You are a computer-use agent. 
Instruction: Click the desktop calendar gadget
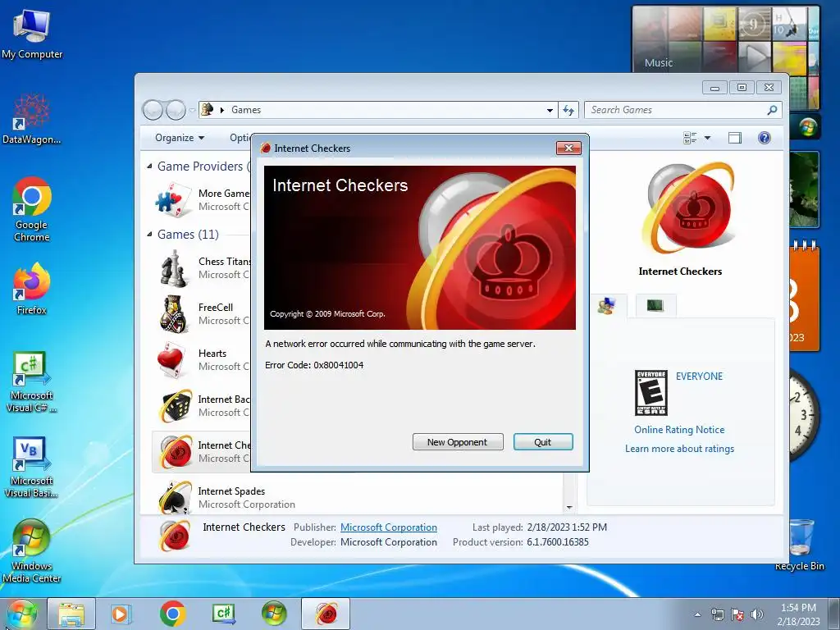coord(804,297)
